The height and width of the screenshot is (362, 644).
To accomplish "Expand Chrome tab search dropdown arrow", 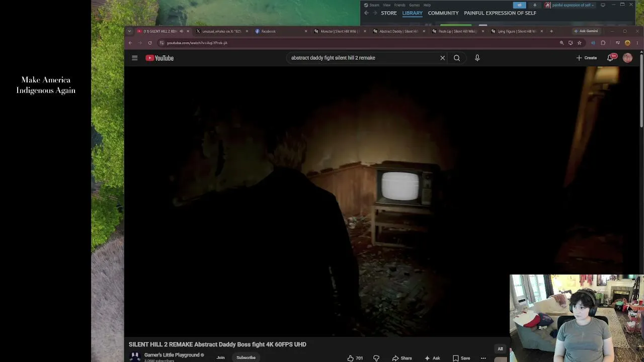I will click(129, 31).
